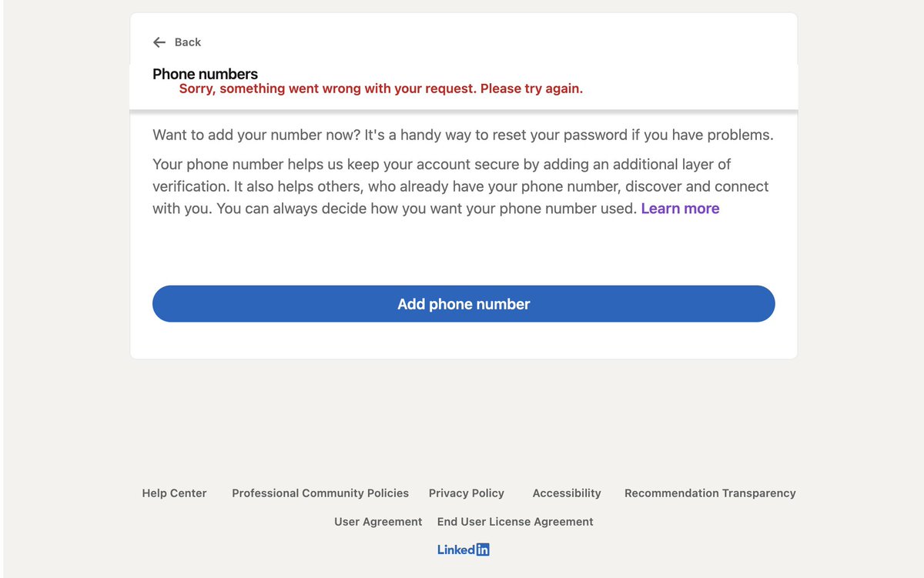This screenshot has width=924, height=578.
Task: Click the Phone numbers heading
Action: coord(206,74)
